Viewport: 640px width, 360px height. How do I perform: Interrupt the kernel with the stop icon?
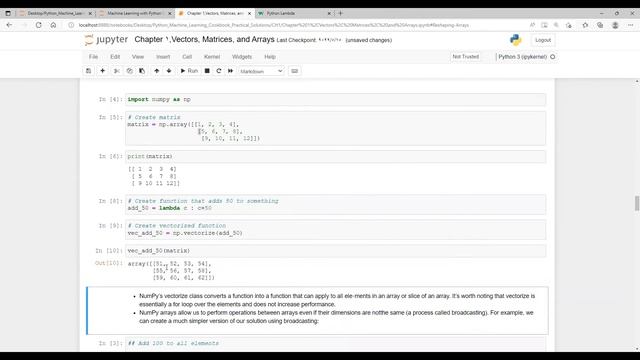point(207,71)
